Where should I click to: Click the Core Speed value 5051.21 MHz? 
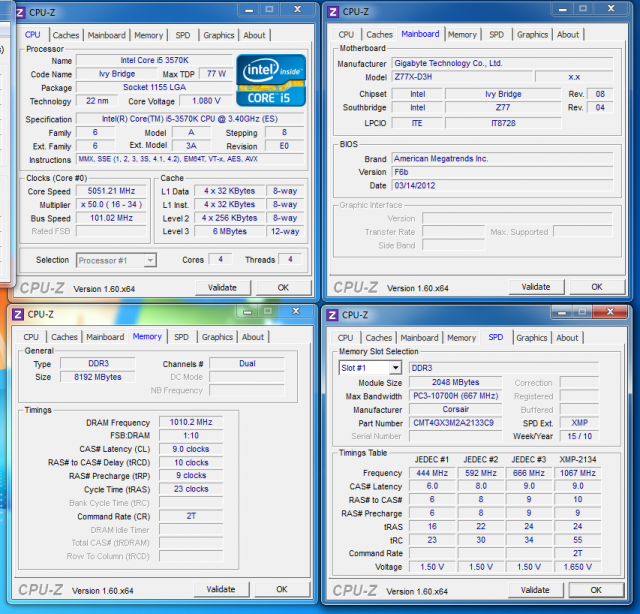tap(111, 191)
